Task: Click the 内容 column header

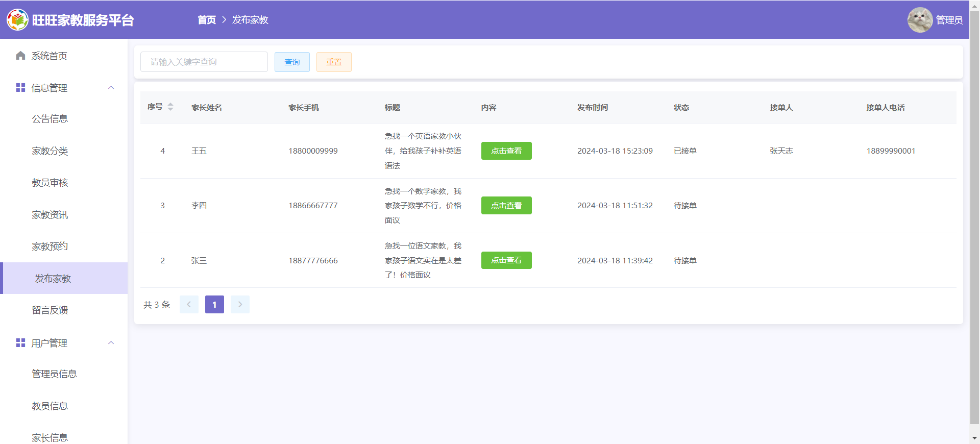Action: point(489,107)
